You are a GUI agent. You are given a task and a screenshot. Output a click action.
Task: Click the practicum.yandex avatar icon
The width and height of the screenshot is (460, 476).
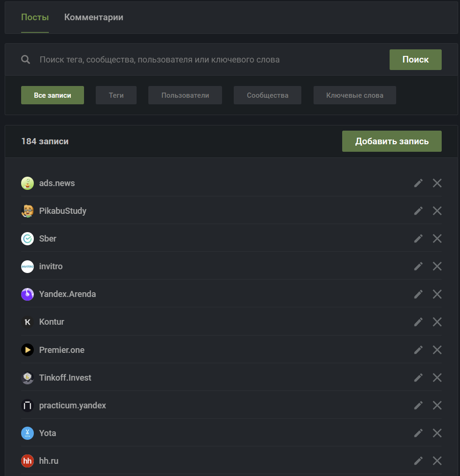(x=28, y=406)
